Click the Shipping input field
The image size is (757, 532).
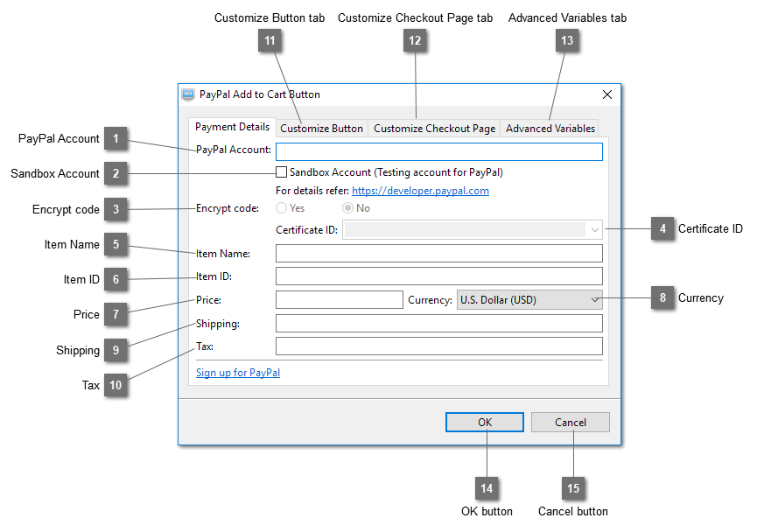click(x=438, y=324)
